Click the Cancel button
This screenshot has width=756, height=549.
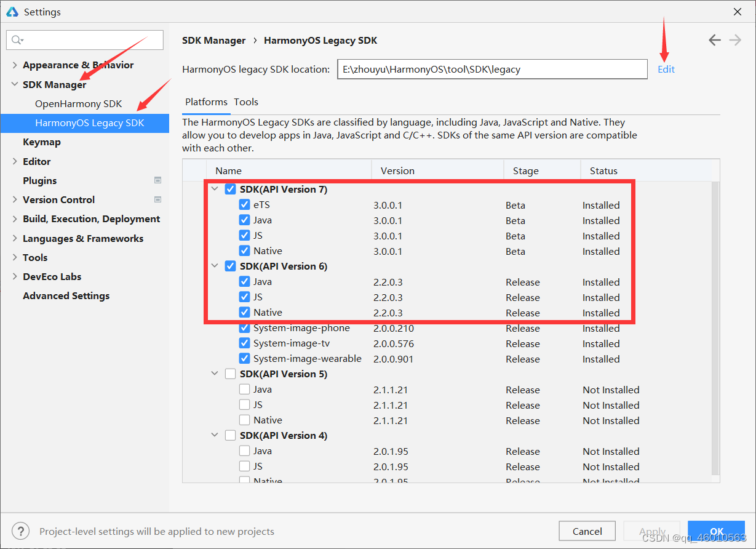pyautogui.click(x=587, y=531)
